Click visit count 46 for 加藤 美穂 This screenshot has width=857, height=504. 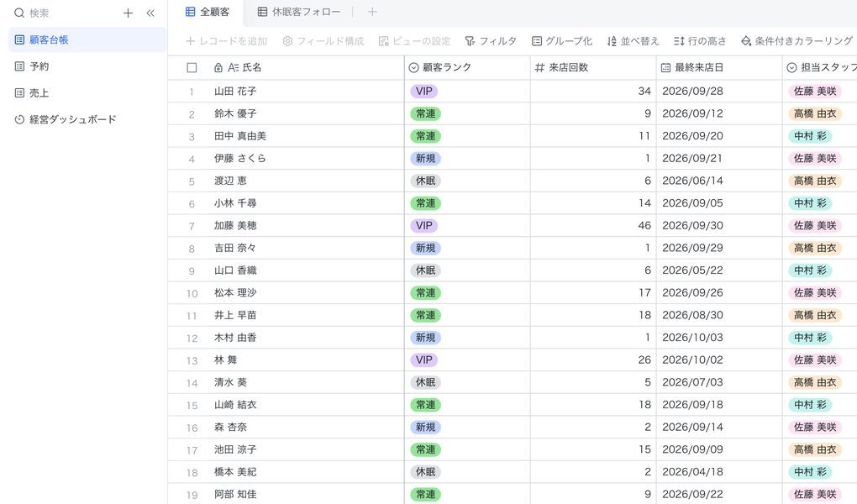(644, 226)
